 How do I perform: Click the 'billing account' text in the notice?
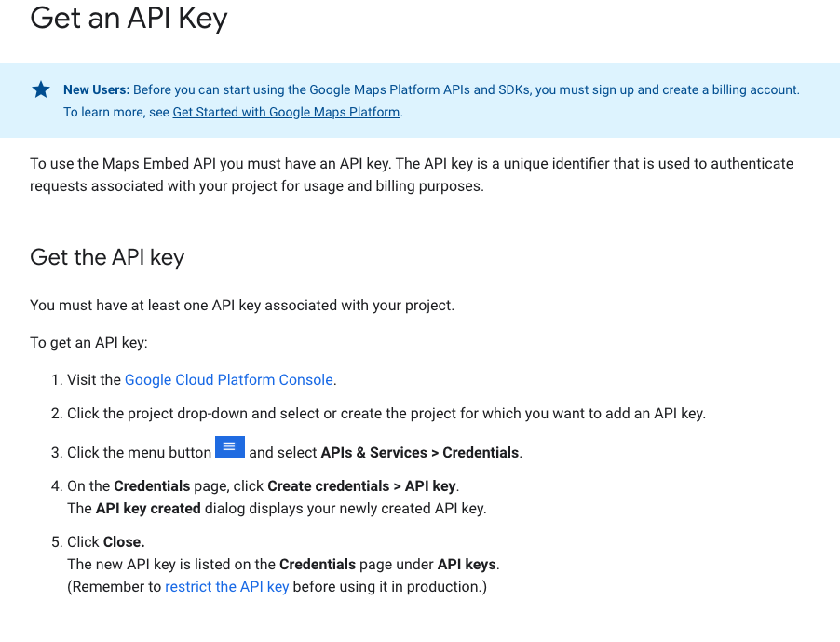click(755, 90)
